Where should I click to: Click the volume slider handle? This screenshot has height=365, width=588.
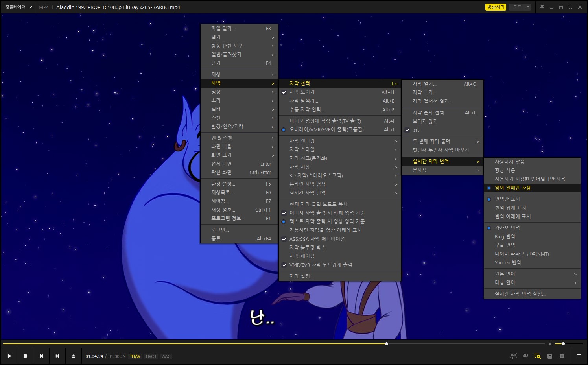563,344
